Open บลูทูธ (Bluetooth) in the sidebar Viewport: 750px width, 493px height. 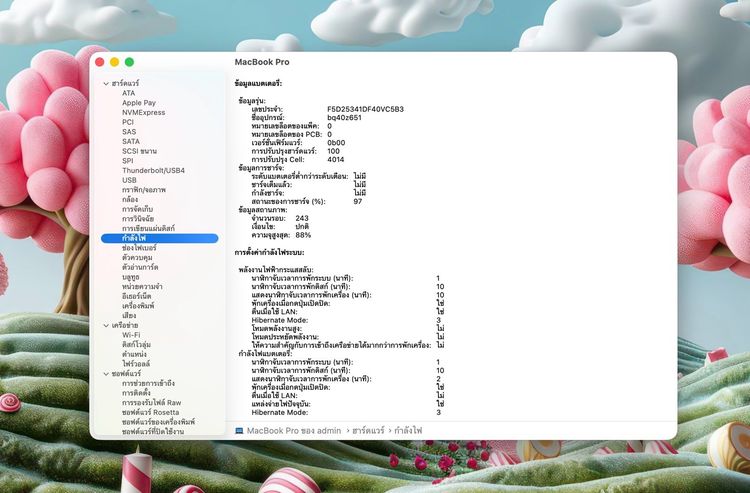click(x=131, y=277)
